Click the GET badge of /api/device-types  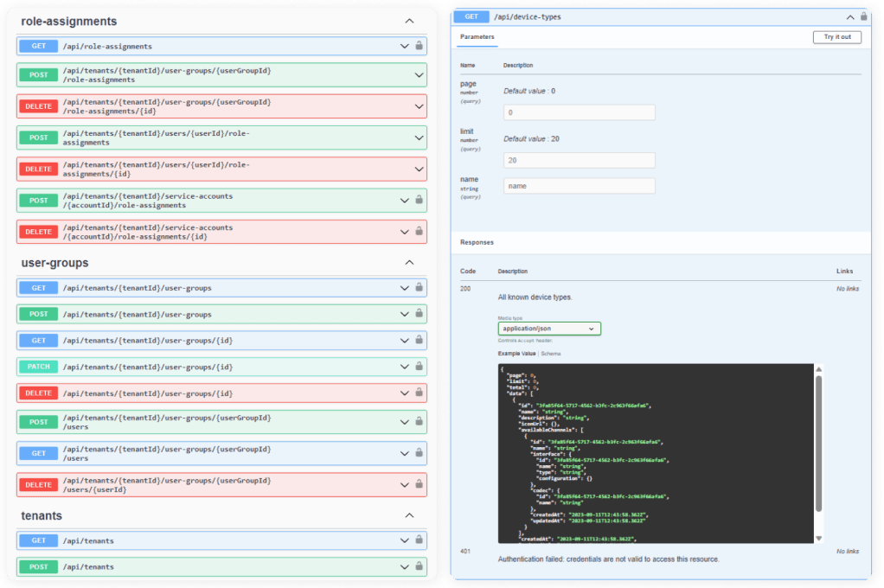tap(471, 17)
